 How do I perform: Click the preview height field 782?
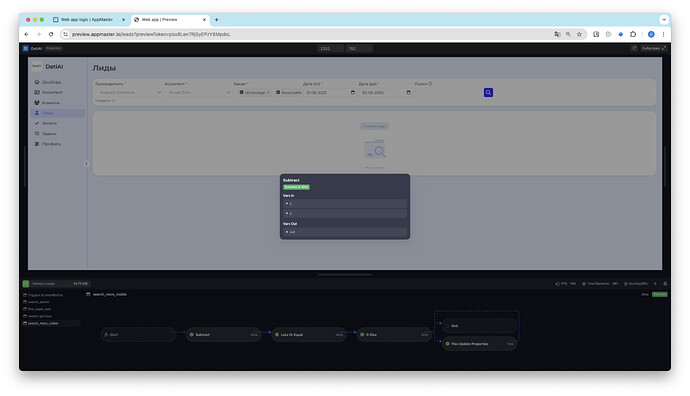tap(359, 48)
